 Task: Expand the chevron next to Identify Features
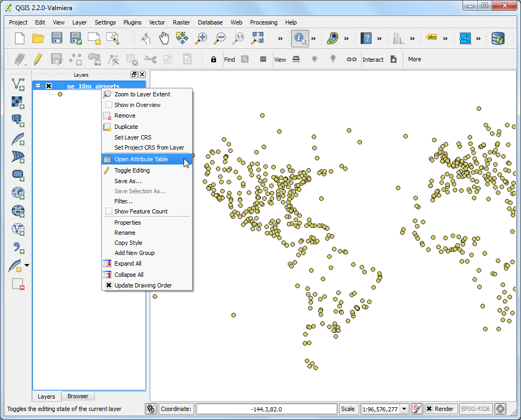313,38
